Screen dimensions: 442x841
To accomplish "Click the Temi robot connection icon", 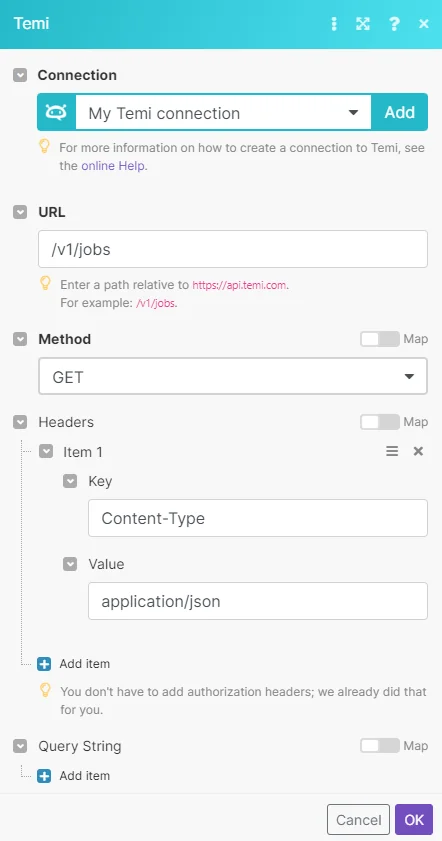I will 56,112.
